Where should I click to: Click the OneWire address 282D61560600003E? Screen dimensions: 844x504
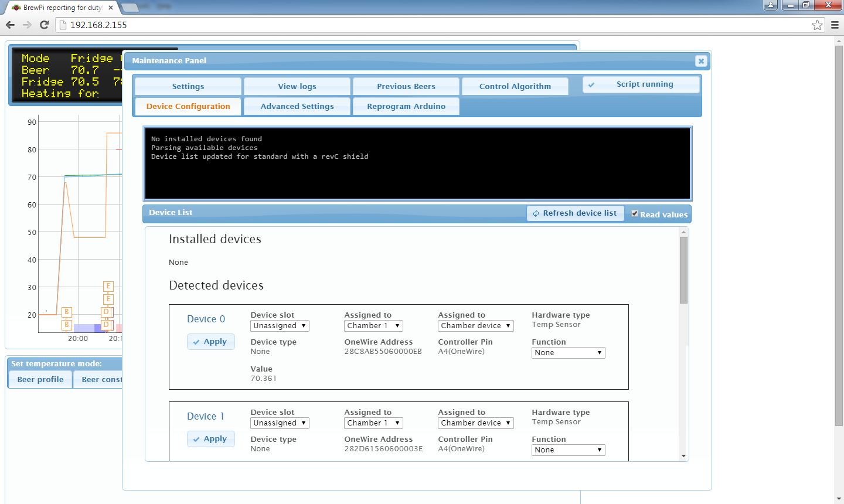pos(383,449)
